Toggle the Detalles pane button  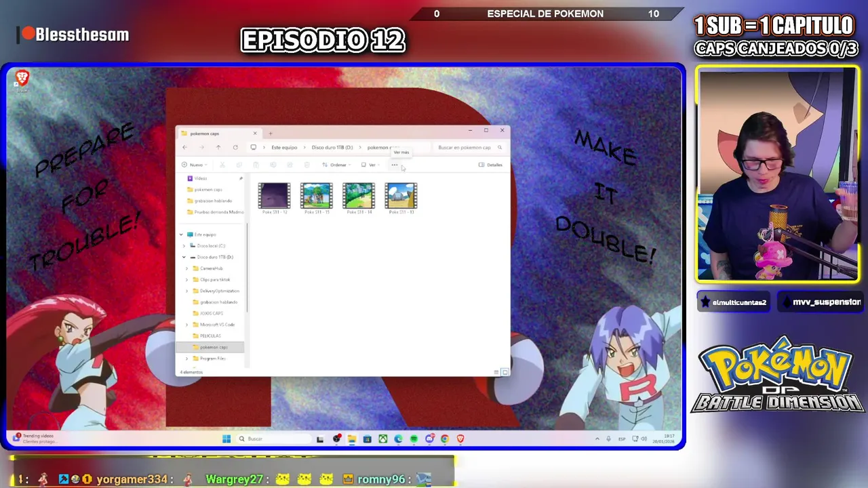tap(490, 165)
